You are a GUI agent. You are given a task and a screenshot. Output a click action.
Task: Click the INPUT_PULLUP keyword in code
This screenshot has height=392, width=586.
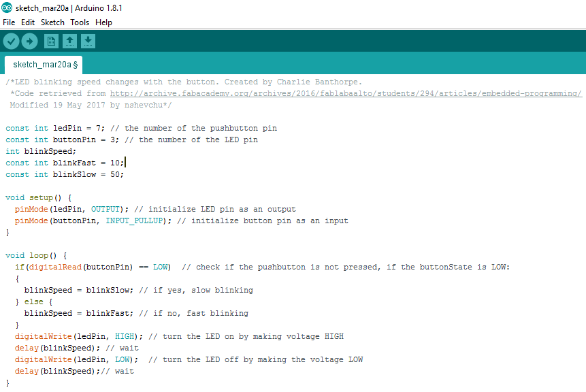(134, 221)
